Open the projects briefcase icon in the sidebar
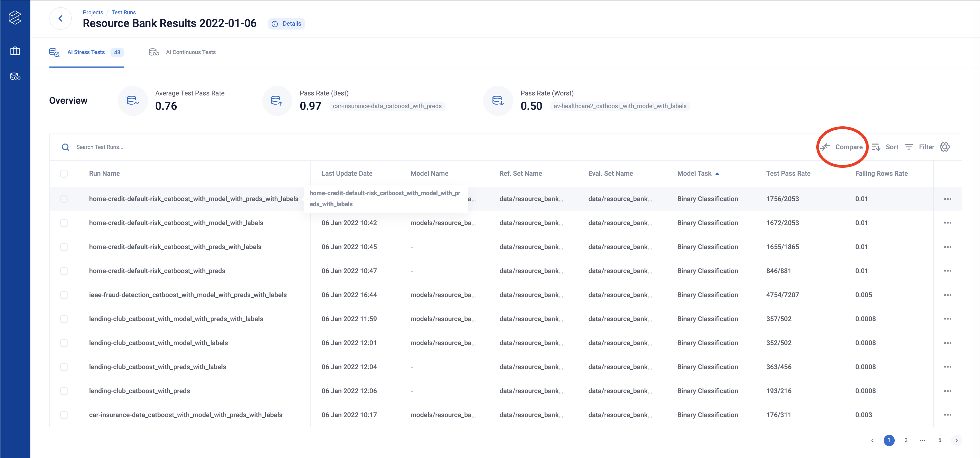This screenshot has height=458, width=980. [x=15, y=51]
